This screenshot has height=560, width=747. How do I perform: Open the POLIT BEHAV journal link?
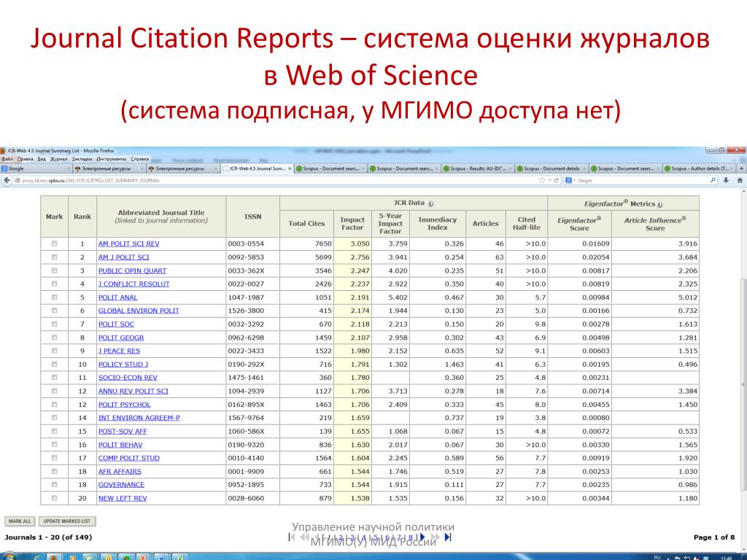[120, 445]
